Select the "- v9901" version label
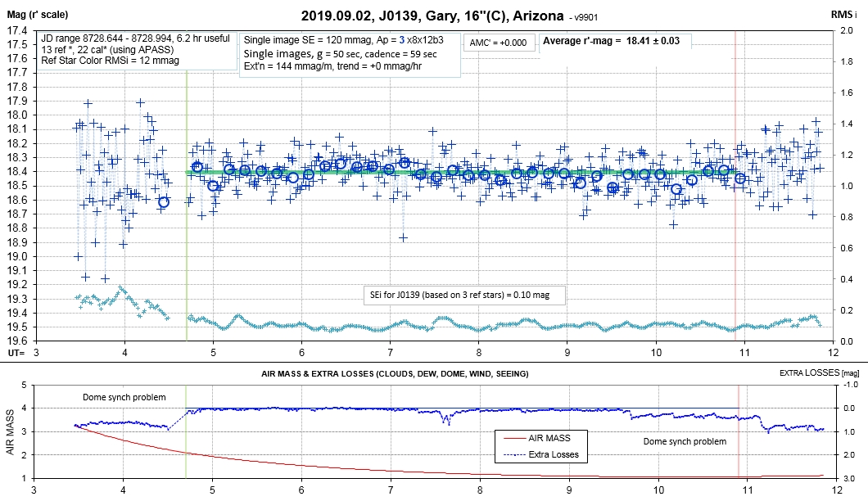 584,18
